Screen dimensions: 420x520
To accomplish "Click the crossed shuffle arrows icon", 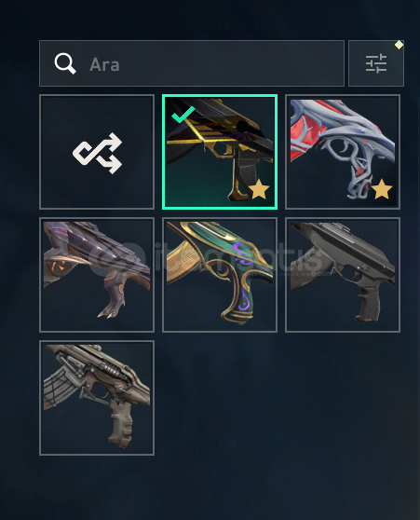I will tap(98, 153).
